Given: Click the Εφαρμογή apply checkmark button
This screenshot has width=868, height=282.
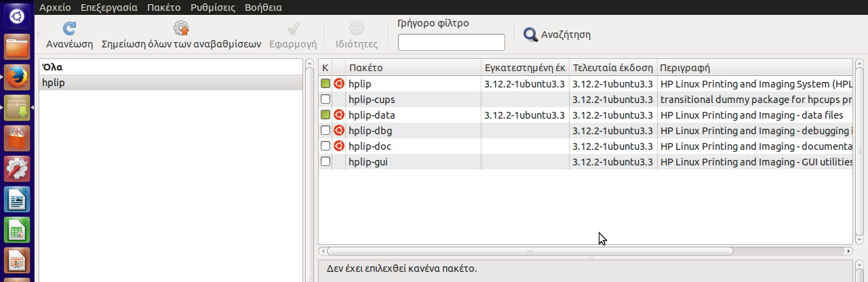Looking at the screenshot, I should pos(294,36).
